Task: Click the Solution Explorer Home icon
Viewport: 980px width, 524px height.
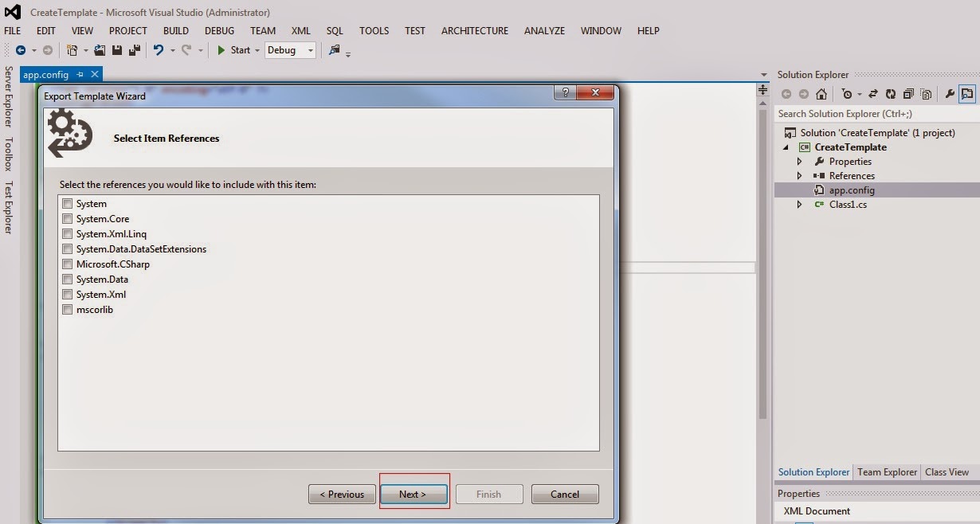Action: pos(821,93)
